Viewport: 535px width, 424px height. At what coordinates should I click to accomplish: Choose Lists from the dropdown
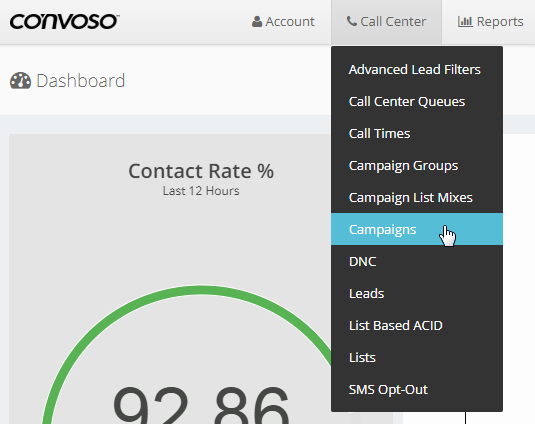point(417,357)
